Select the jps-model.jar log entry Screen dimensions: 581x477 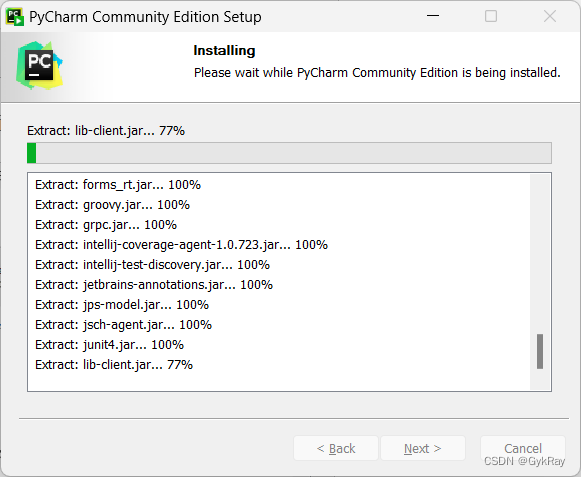122,305
